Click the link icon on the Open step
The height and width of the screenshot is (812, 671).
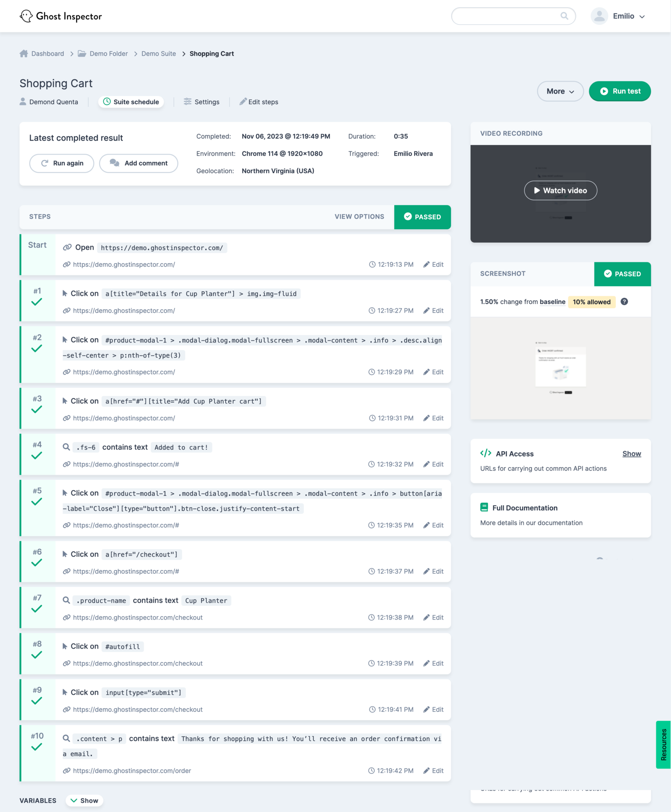coord(67,247)
